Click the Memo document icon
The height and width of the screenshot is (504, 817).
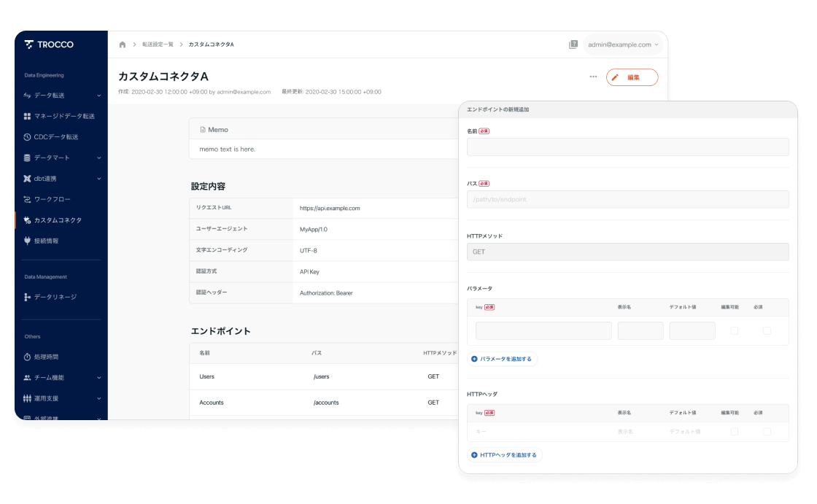coord(203,130)
